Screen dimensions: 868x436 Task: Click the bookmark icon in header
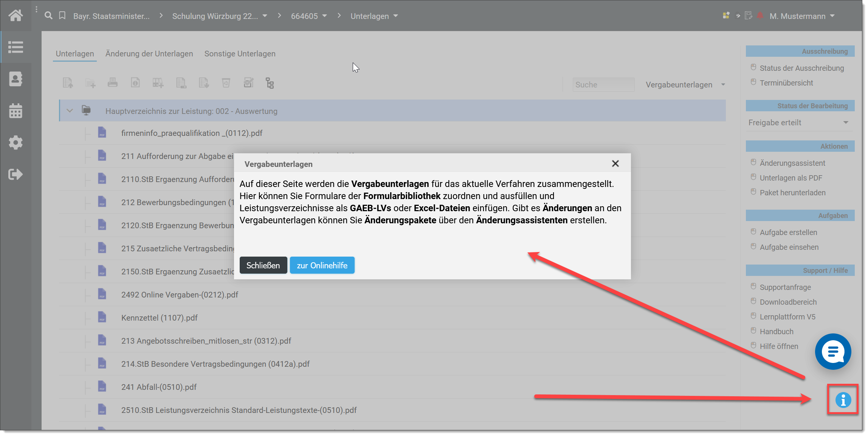click(x=62, y=16)
